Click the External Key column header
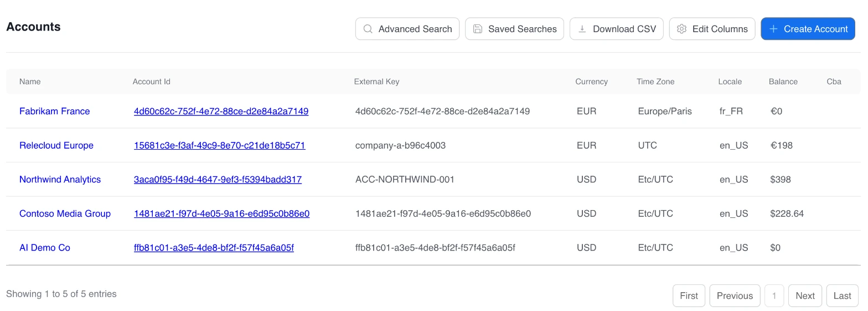This screenshot has width=868, height=311. point(376,81)
